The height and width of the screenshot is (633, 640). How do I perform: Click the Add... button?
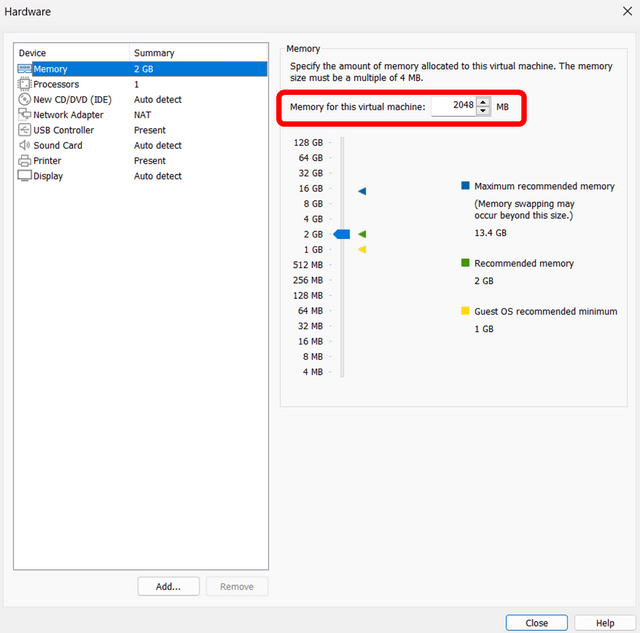pos(168,587)
